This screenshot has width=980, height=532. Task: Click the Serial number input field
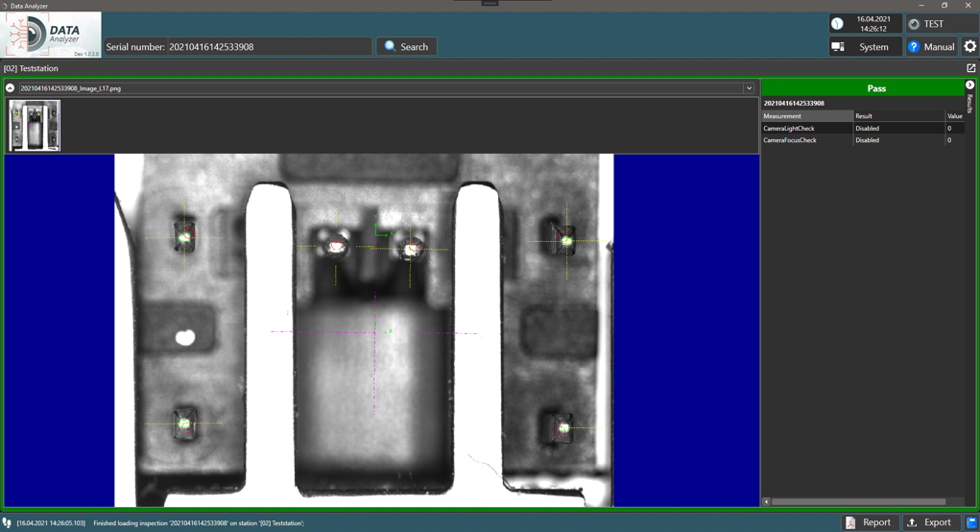tap(269, 46)
